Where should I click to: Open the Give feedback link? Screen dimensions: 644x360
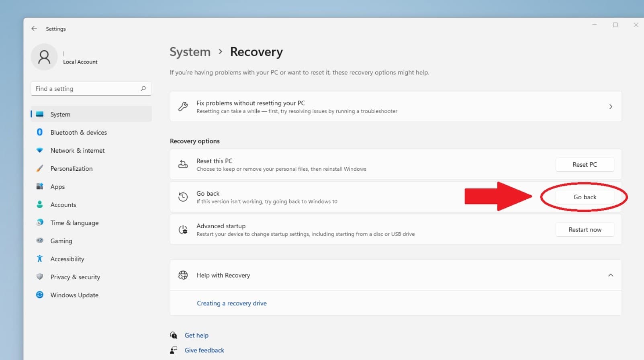pos(204,350)
